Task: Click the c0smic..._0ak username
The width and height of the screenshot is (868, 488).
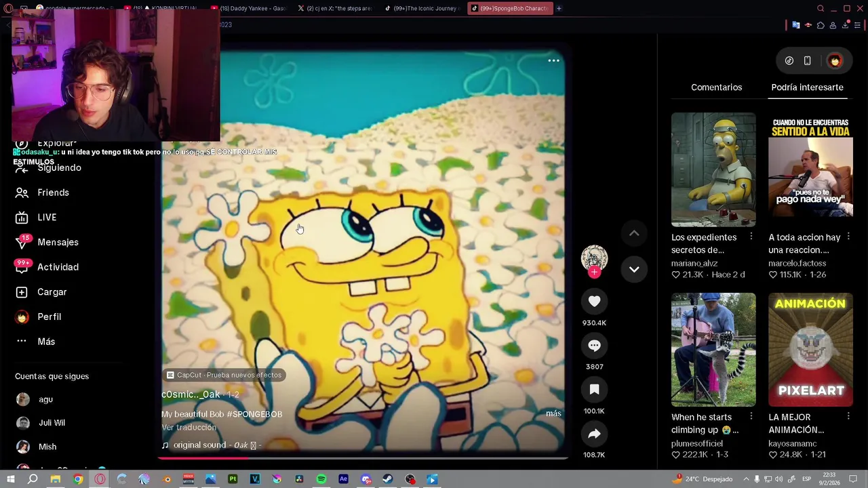Action: (191, 394)
